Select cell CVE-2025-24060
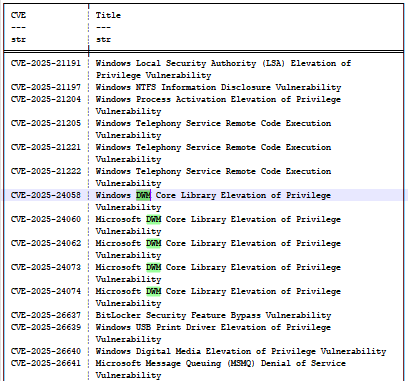Screen dimensions: 408x381 (46, 219)
